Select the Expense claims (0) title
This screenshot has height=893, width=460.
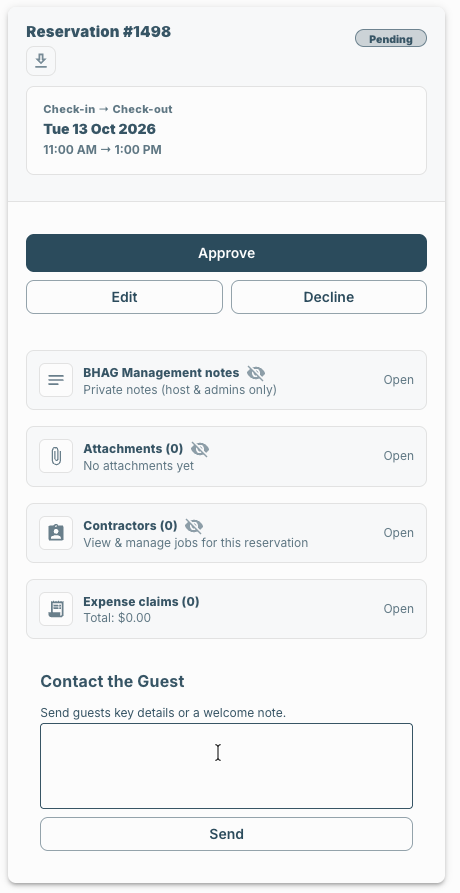pos(141,601)
